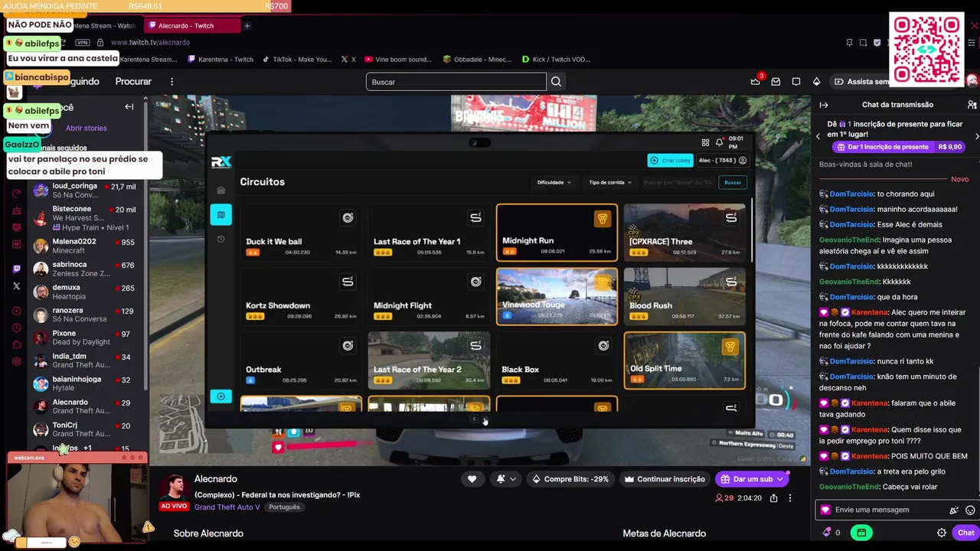Screen dimensions: 980x551
Task: Click the Abrir stories link
Action: point(86,128)
